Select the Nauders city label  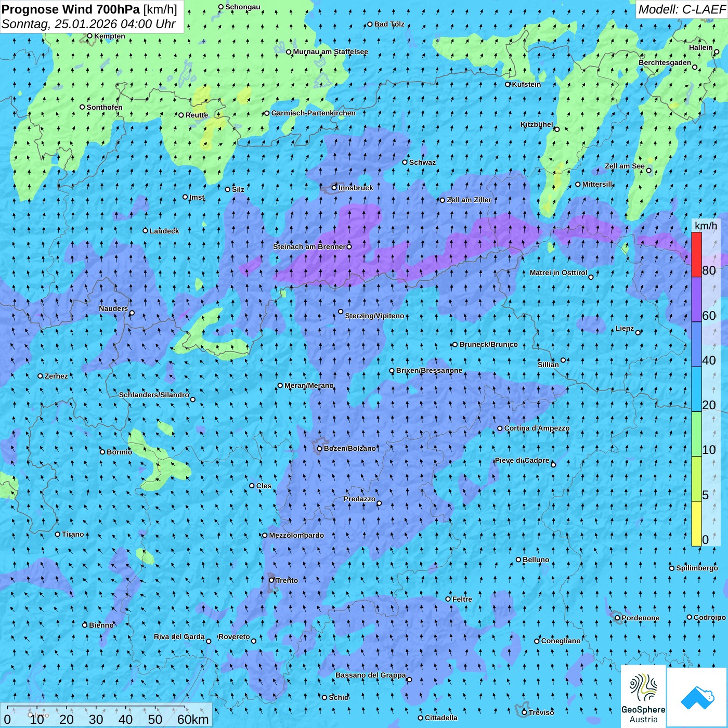pyautogui.click(x=113, y=308)
